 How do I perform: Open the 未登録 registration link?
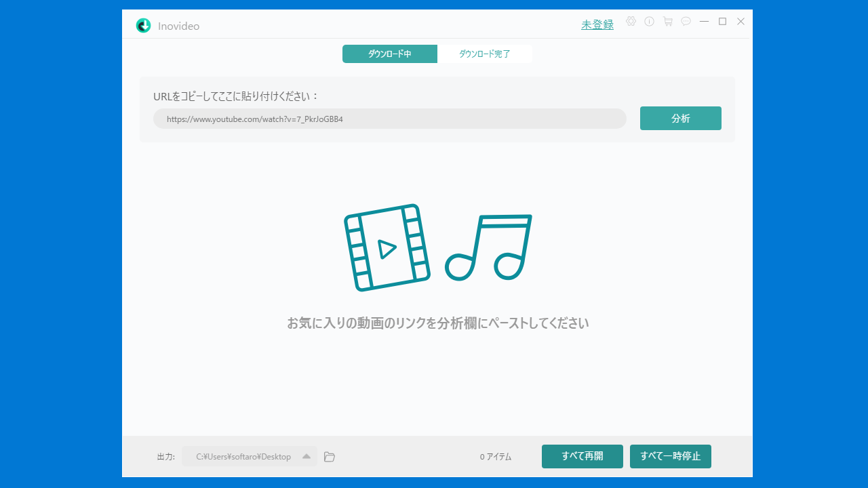click(597, 25)
